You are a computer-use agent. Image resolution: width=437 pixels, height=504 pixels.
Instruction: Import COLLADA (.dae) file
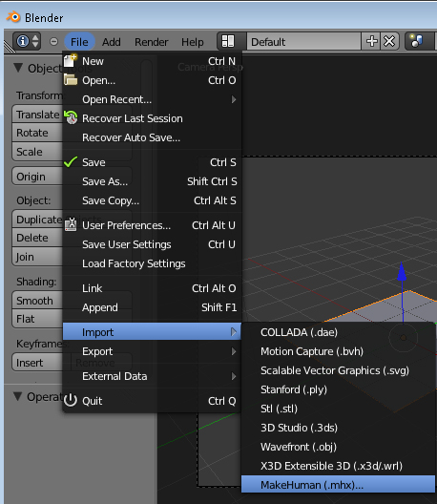(x=338, y=332)
